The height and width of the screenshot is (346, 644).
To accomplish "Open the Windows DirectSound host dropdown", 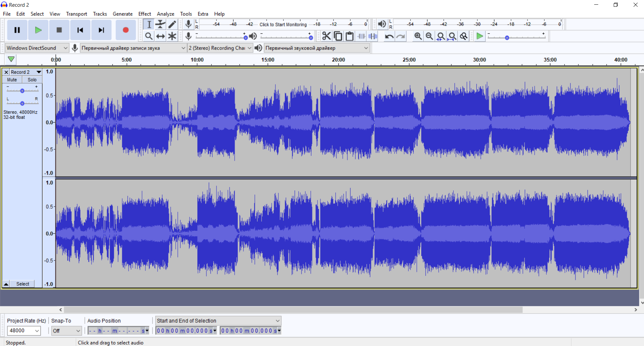I will coord(37,48).
